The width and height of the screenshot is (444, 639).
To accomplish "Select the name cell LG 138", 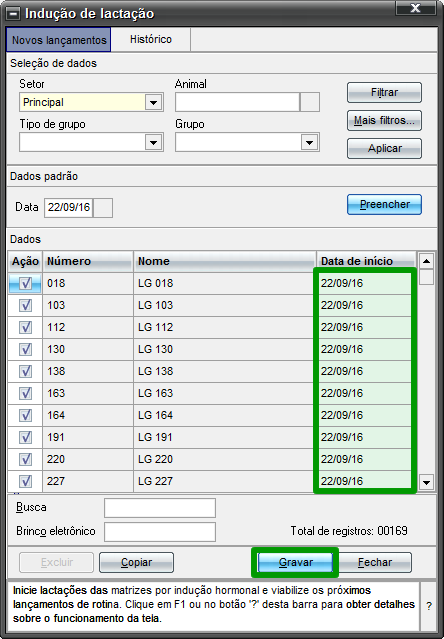I will pyautogui.click(x=225, y=371).
